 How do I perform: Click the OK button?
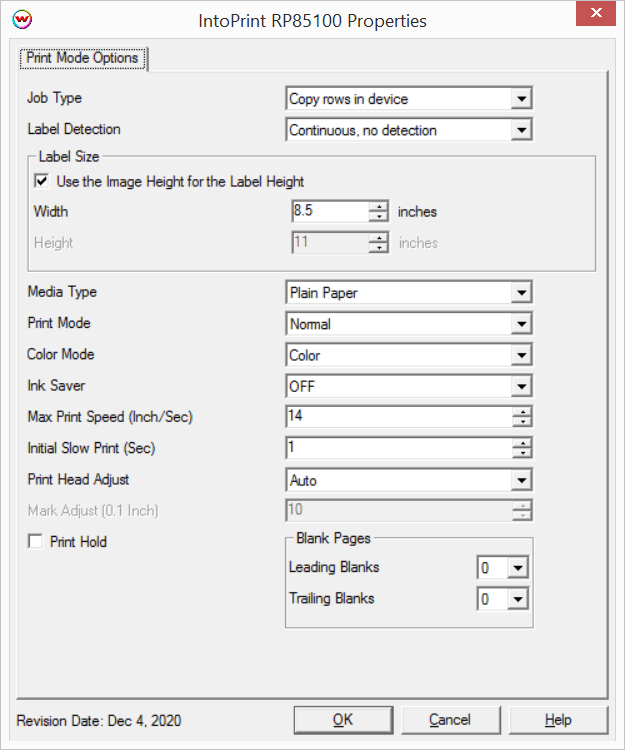(343, 720)
